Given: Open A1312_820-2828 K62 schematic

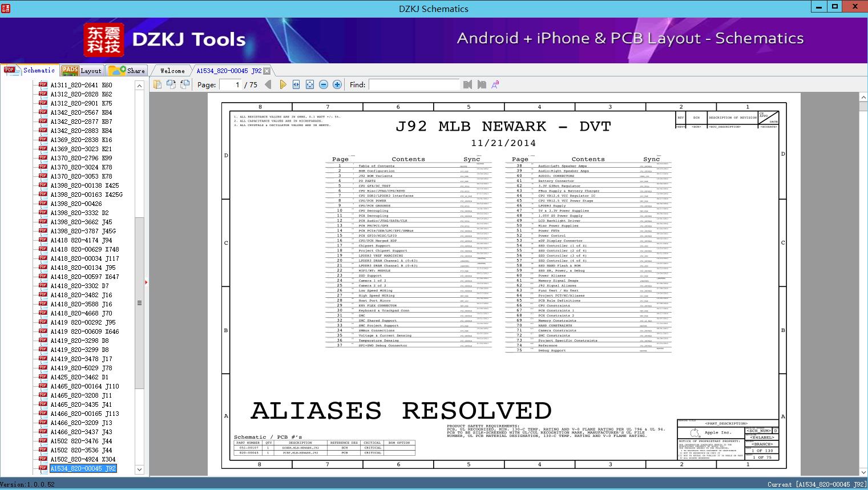Looking at the screenshot, I should tap(81, 94).
